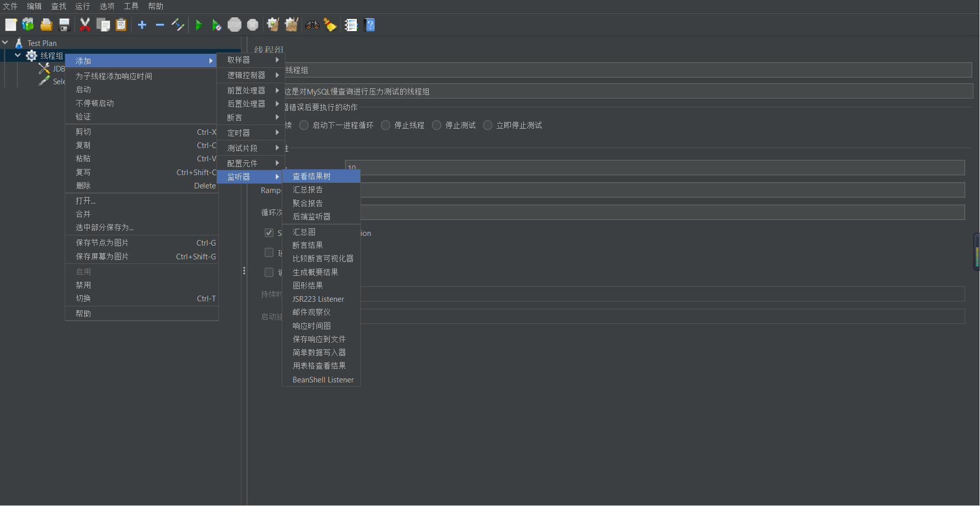Open the Function Helper list icon

351,25
